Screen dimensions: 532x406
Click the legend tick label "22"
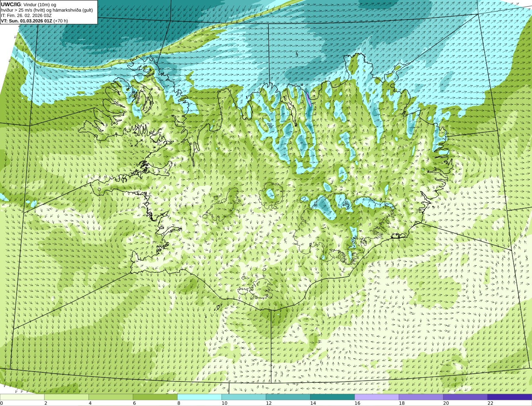coord(490,403)
